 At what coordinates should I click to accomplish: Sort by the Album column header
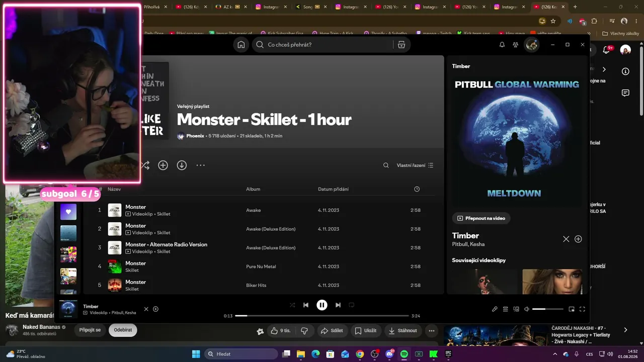[253, 189]
